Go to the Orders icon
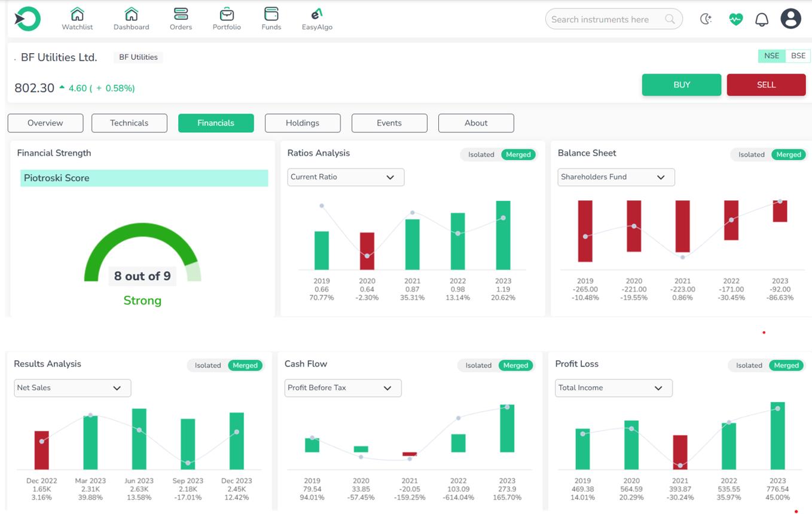 point(181,14)
